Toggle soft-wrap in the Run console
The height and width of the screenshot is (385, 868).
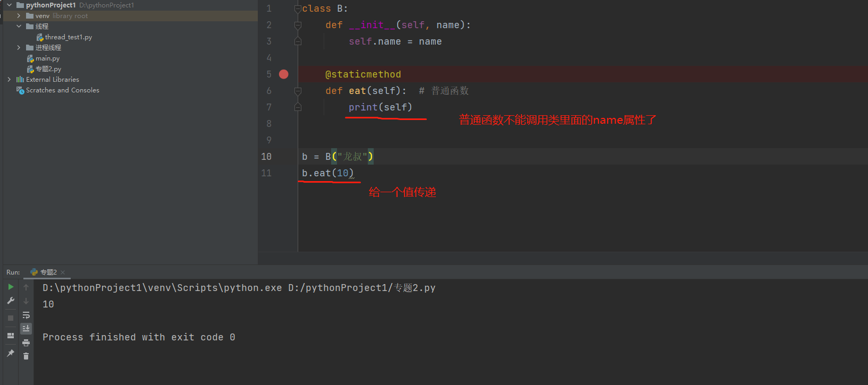pos(26,315)
